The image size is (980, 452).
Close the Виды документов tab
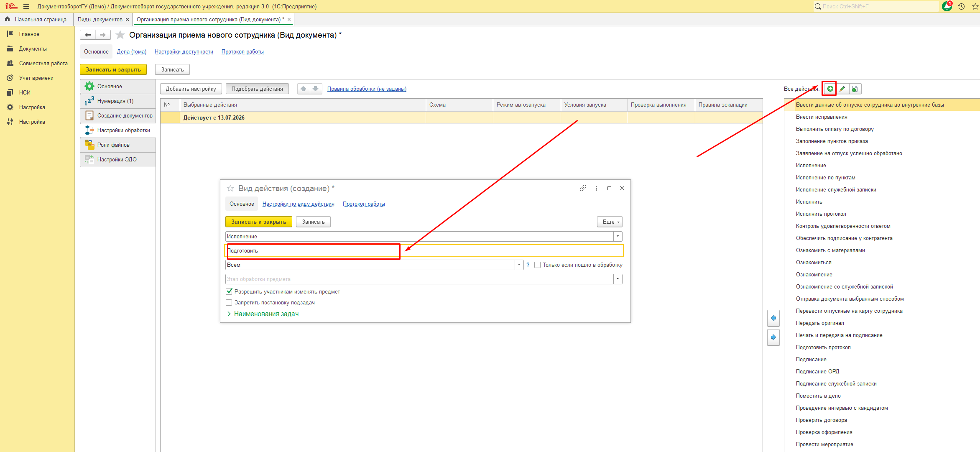128,19
